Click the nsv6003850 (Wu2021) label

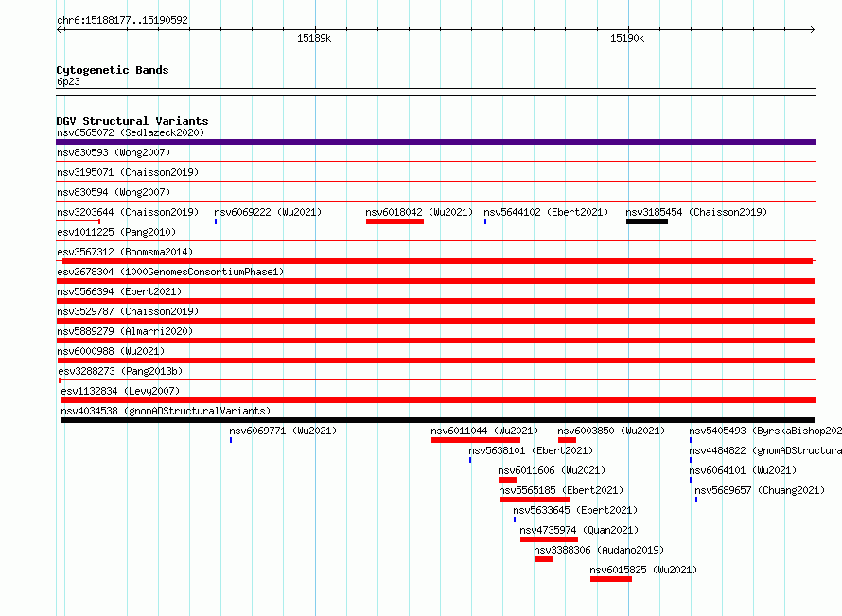click(x=611, y=431)
